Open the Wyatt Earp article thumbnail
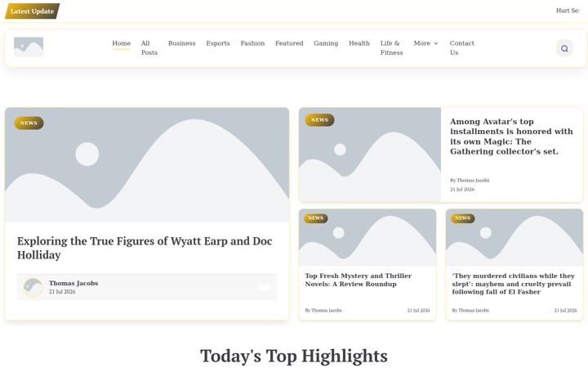 click(x=147, y=165)
